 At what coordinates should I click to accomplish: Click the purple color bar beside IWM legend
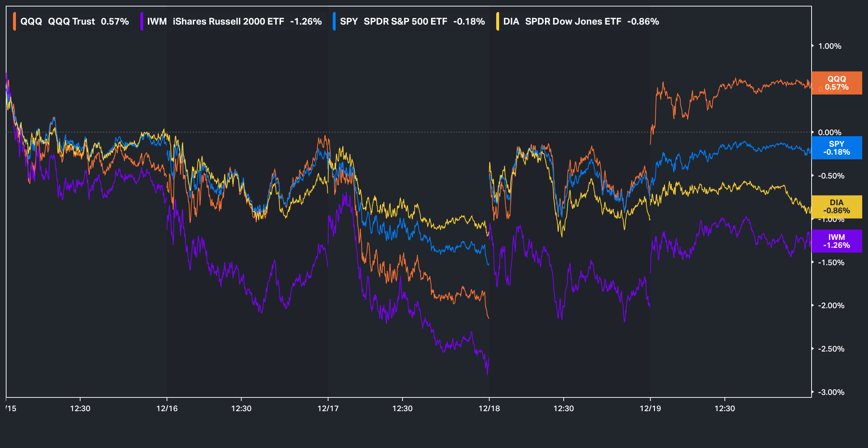[x=142, y=21]
